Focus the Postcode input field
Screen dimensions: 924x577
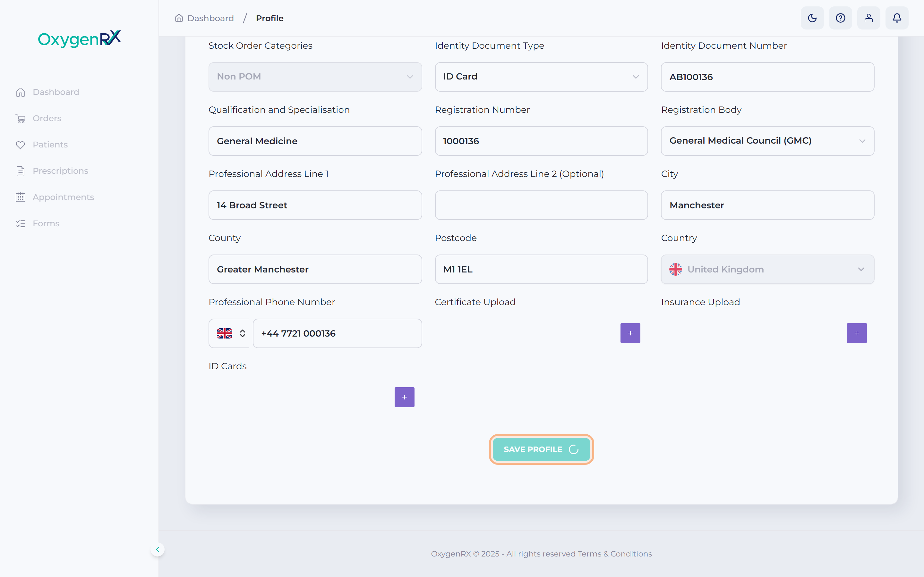[x=541, y=269]
